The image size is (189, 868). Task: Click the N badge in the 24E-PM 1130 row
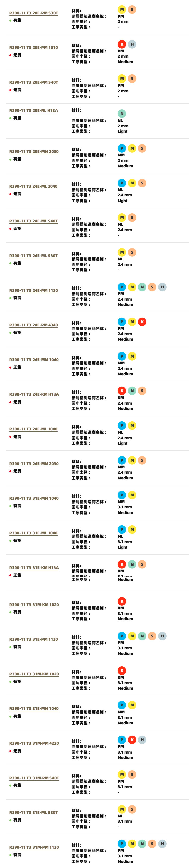tap(142, 287)
